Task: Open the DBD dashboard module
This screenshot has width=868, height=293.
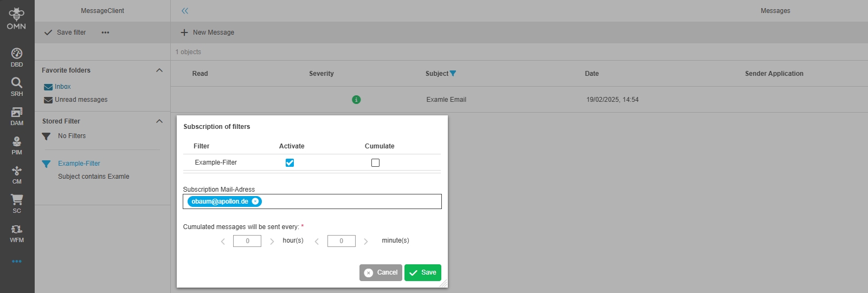Action: tap(17, 56)
